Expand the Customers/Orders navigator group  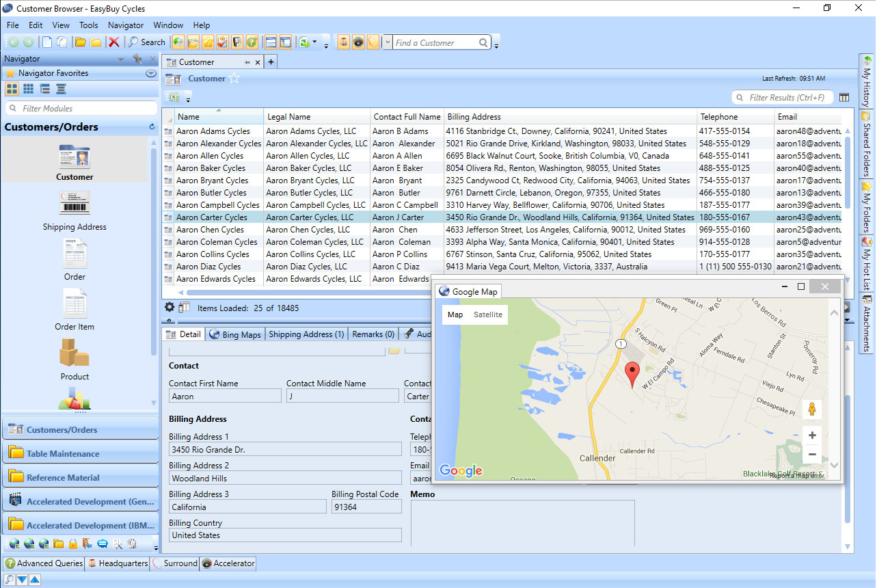(80, 429)
